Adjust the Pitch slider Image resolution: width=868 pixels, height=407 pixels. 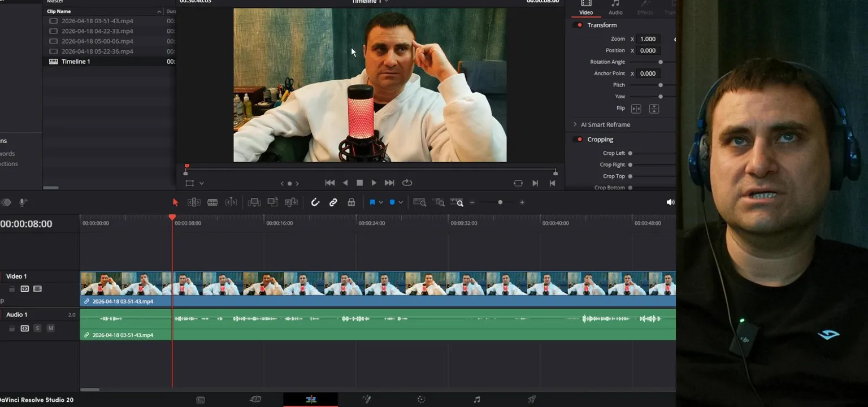(660, 85)
